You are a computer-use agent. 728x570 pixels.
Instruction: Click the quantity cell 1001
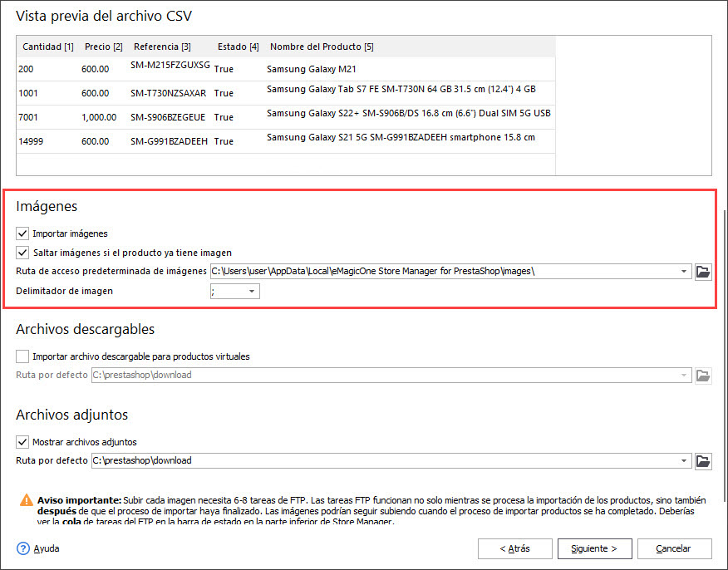coord(28,93)
